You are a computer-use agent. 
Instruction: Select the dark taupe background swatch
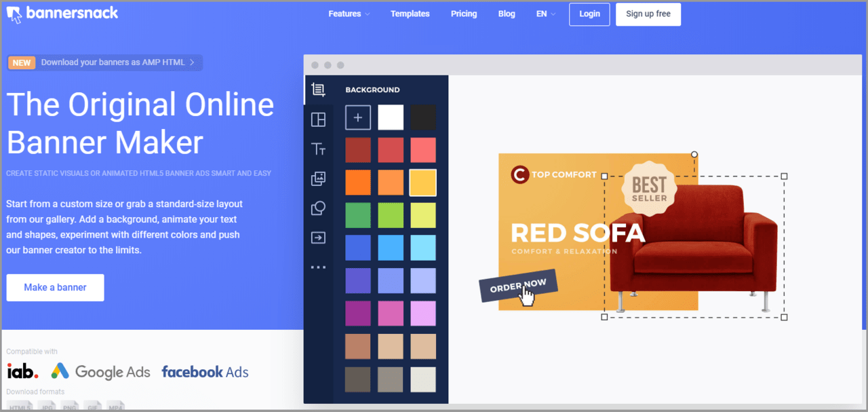pos(358,379)
